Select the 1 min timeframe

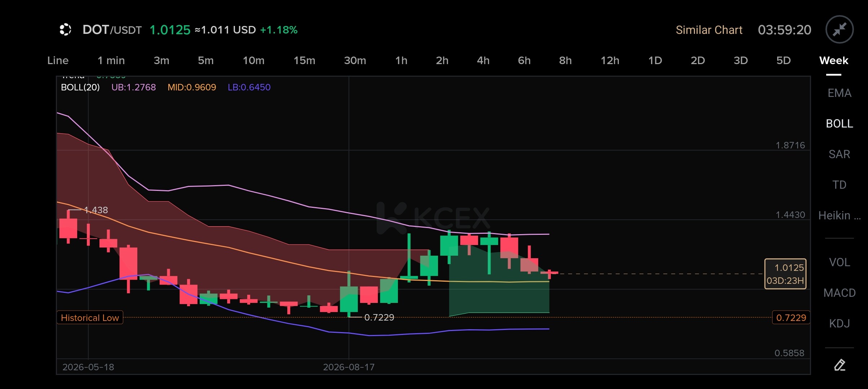point(111,60)
